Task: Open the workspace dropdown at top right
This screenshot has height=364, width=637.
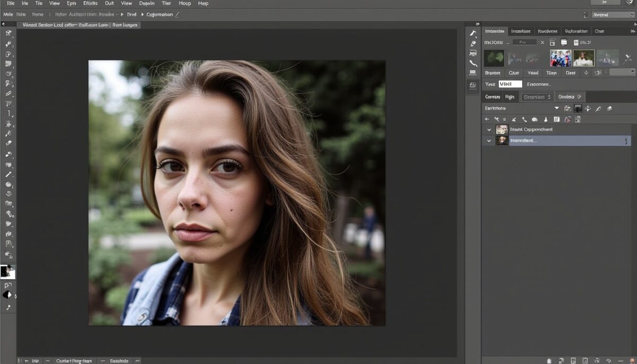Action: click(613, 15)
